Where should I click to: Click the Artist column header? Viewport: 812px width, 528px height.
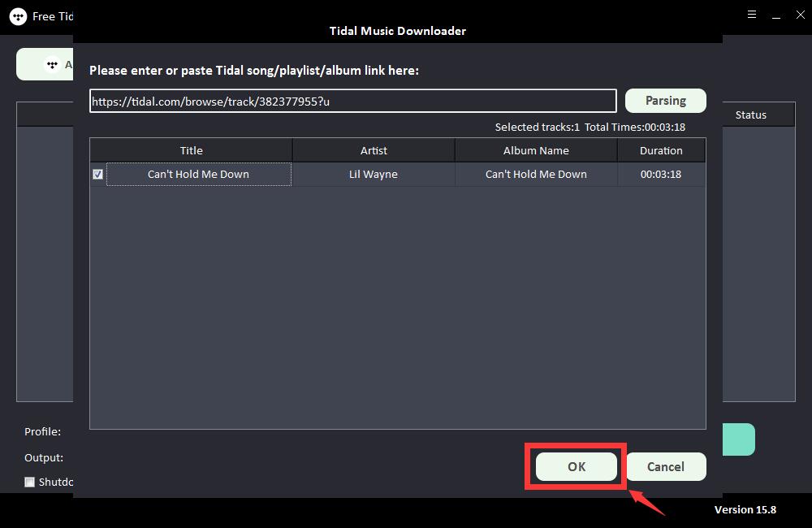point(374,150)
